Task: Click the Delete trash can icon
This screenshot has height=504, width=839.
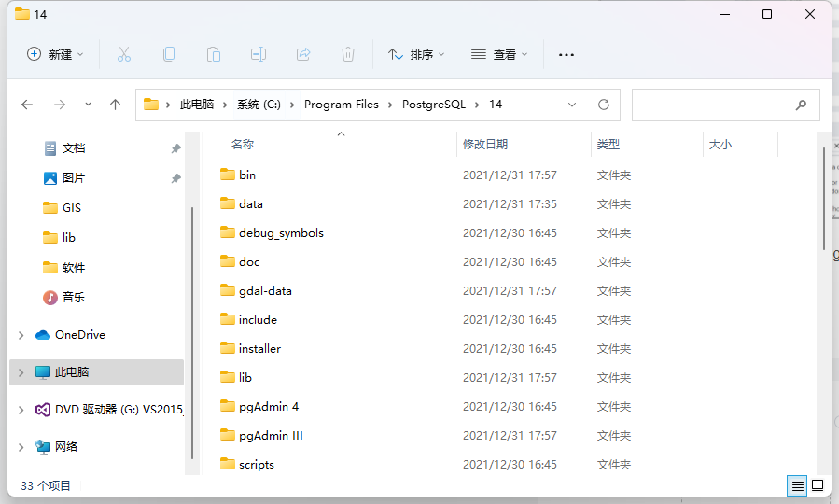Action: point(348,54)
